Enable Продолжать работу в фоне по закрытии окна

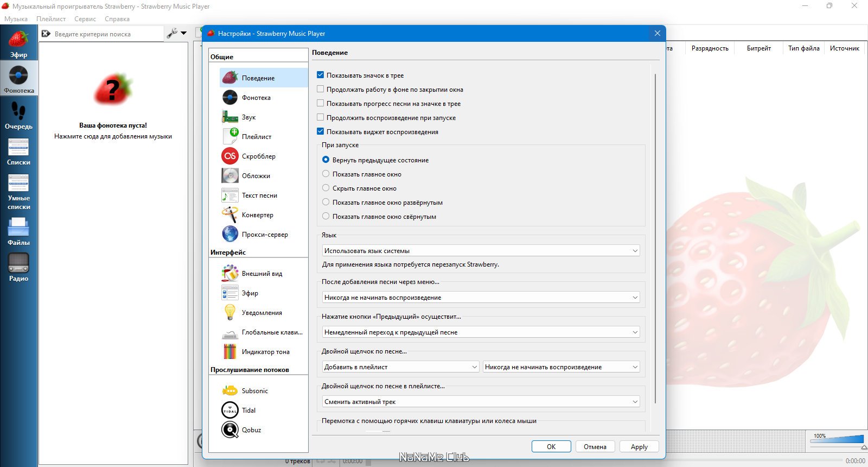(x=320, y=89)
